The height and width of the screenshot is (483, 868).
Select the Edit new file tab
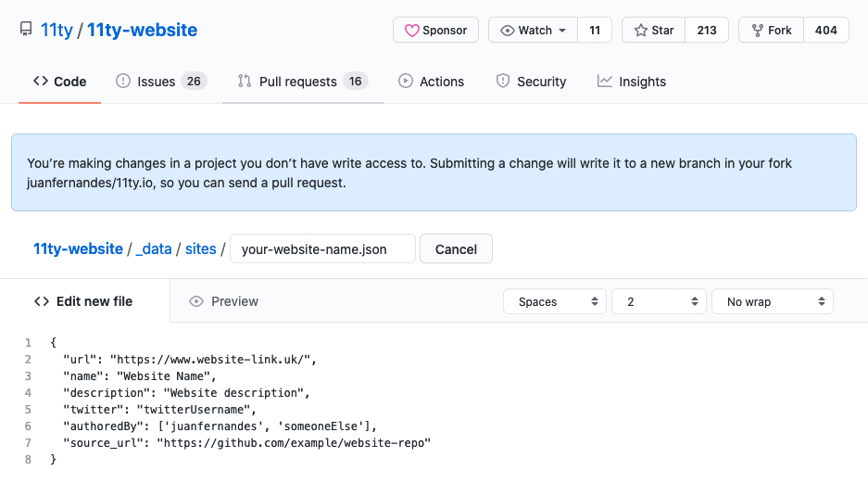click(84, 300)
